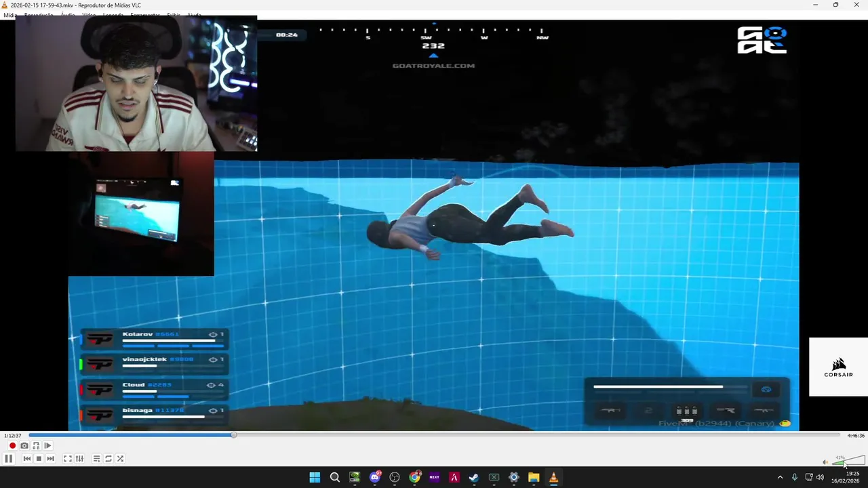Open the Áudio menu
This screenshot has width=868, height=488.
pyautogui.click(x=68, y=15)
